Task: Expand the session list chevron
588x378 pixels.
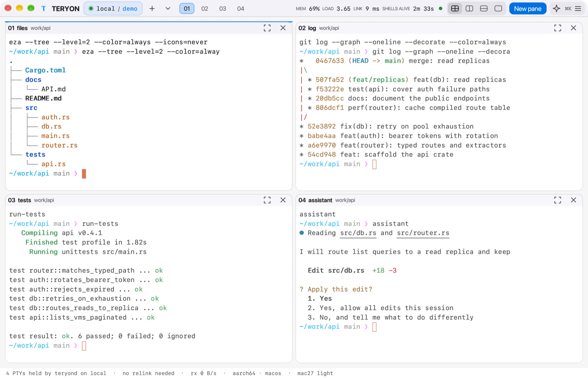Action: 168,9
